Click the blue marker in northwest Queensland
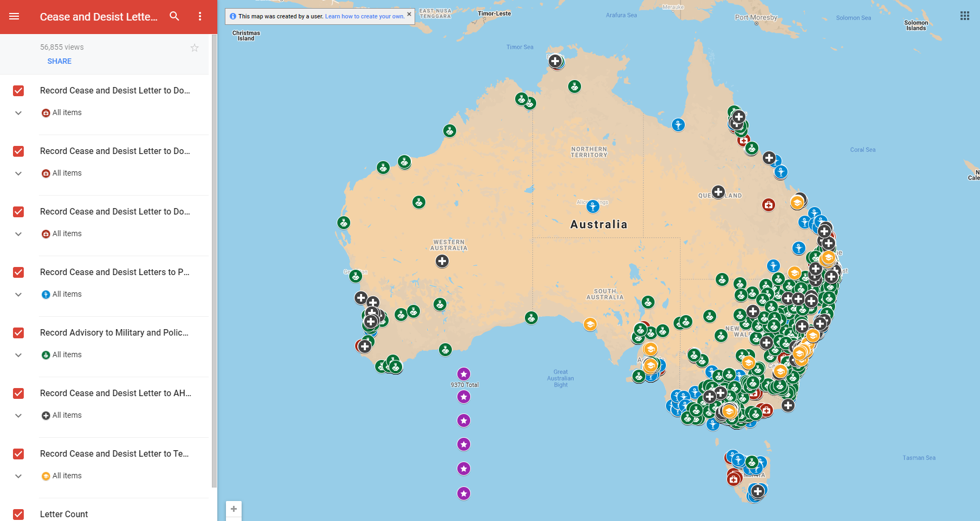The image size is (980, 521). (x=678, y=125)
